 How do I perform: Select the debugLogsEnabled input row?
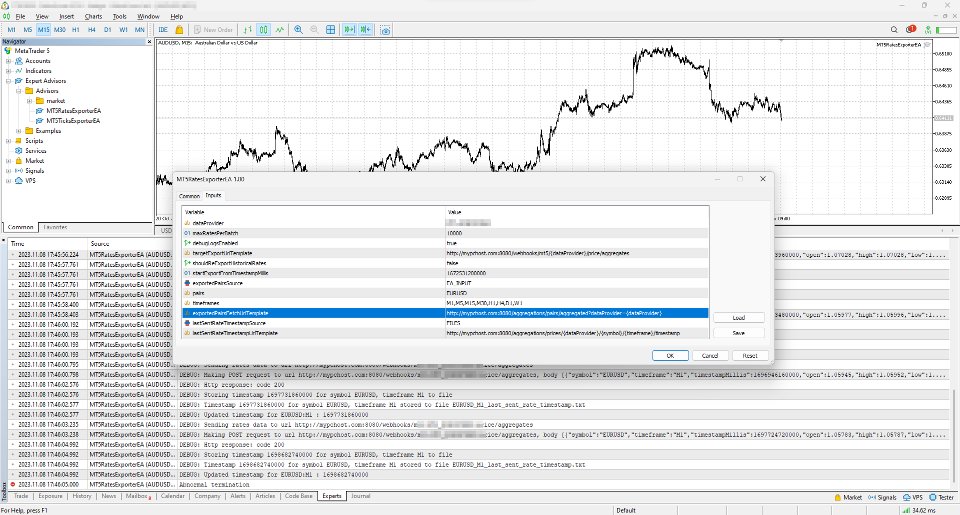click(x=445, y=243)
